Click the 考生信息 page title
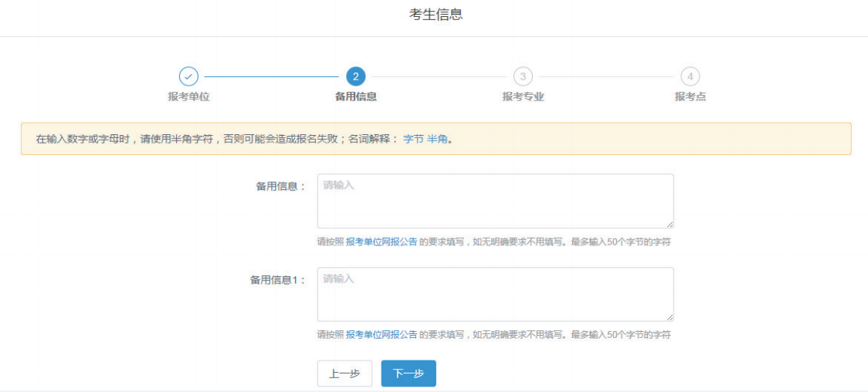 tap(436, 15)
